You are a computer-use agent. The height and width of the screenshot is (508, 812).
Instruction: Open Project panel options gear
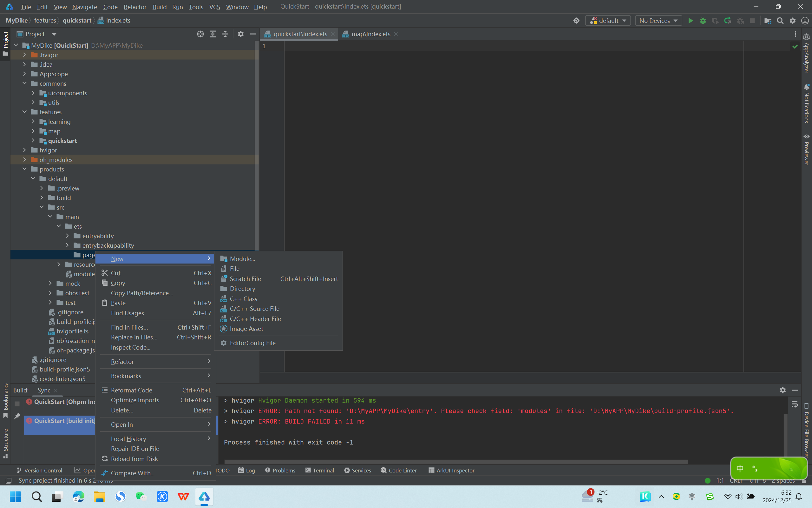240,34
